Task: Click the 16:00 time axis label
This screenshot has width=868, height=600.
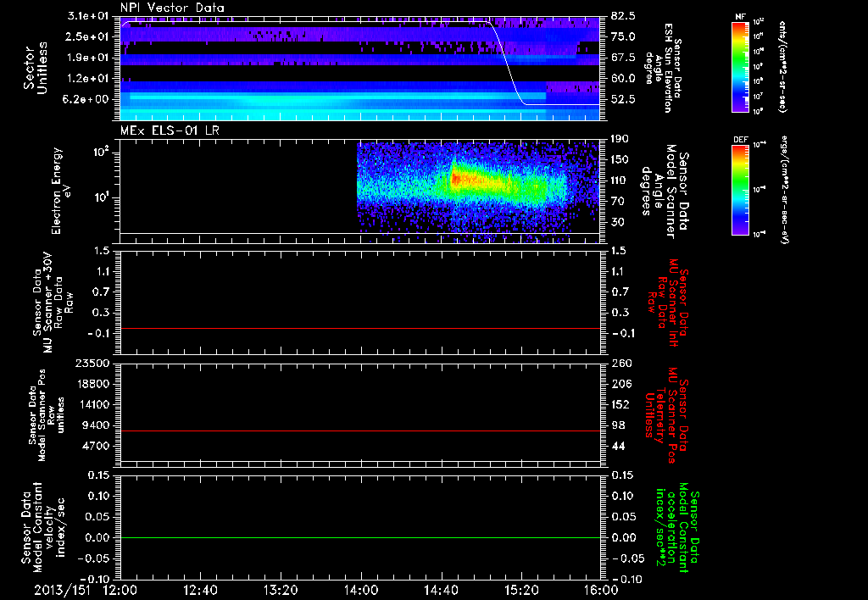Action: (x=602, y=590)
